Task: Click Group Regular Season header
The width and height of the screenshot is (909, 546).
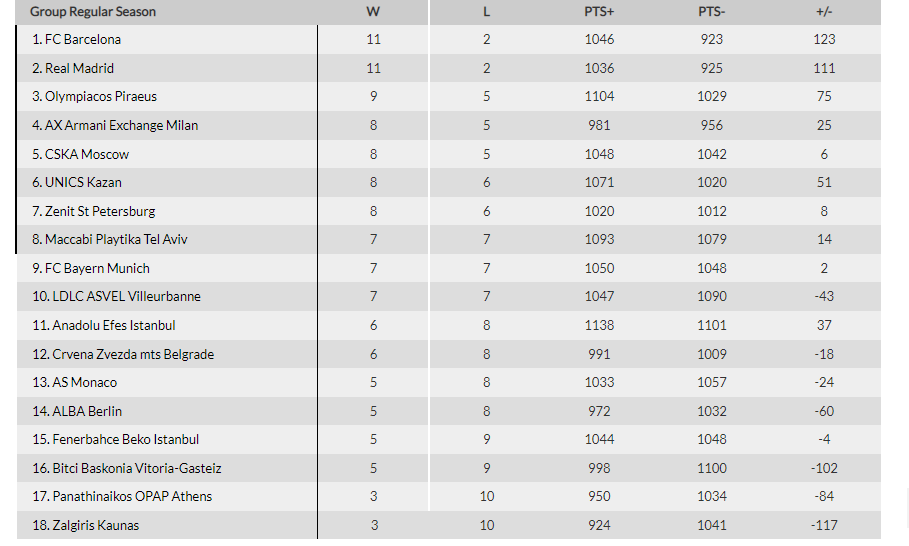Action: pos(93,12)
